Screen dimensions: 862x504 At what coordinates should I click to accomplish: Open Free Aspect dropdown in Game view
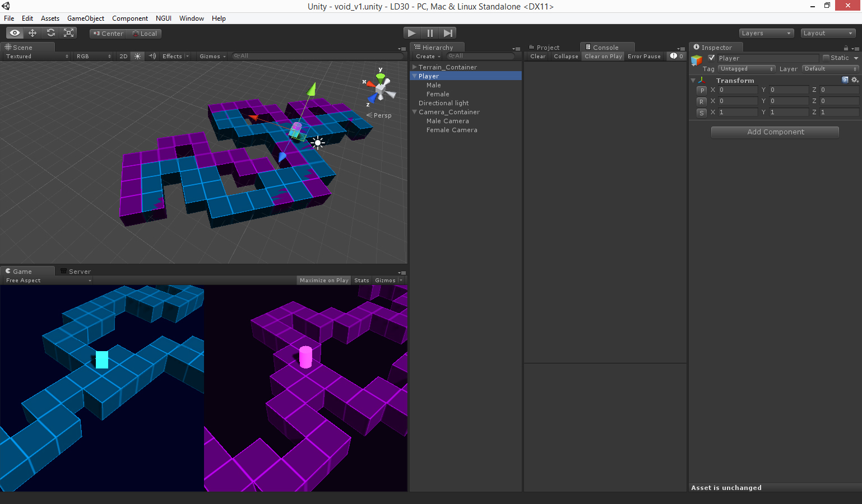tap(48, 280)
